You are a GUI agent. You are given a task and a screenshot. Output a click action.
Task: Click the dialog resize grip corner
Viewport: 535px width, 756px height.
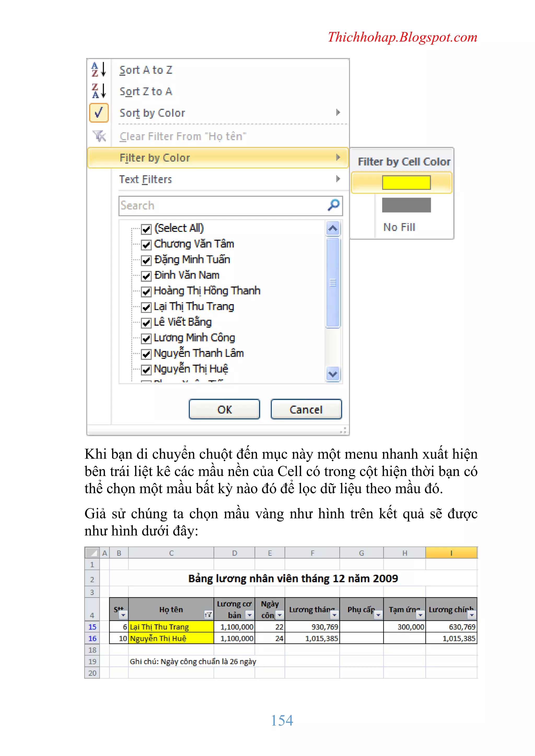pyautogui.click(x=343, y=430)
